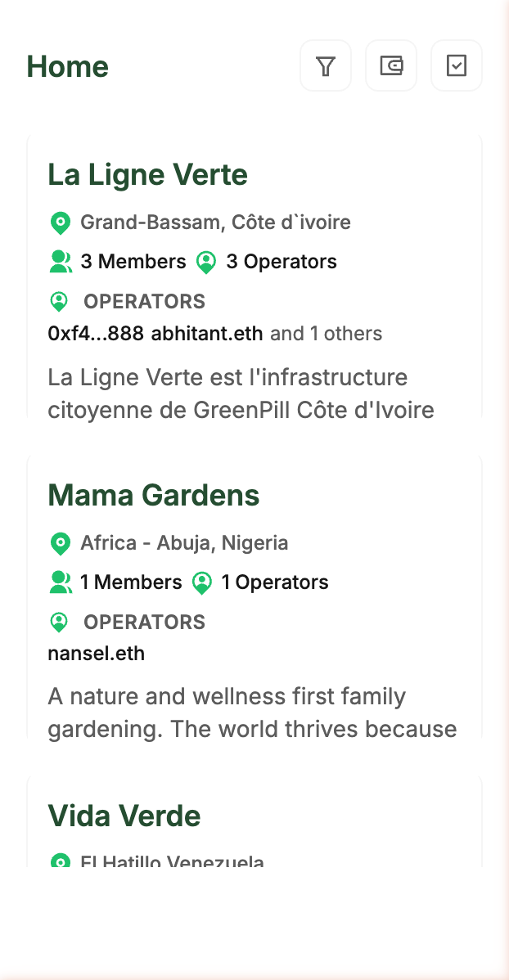Select operator nansel.eth
This screenshot has height=980, width=509.
click(x=97, y=654)
